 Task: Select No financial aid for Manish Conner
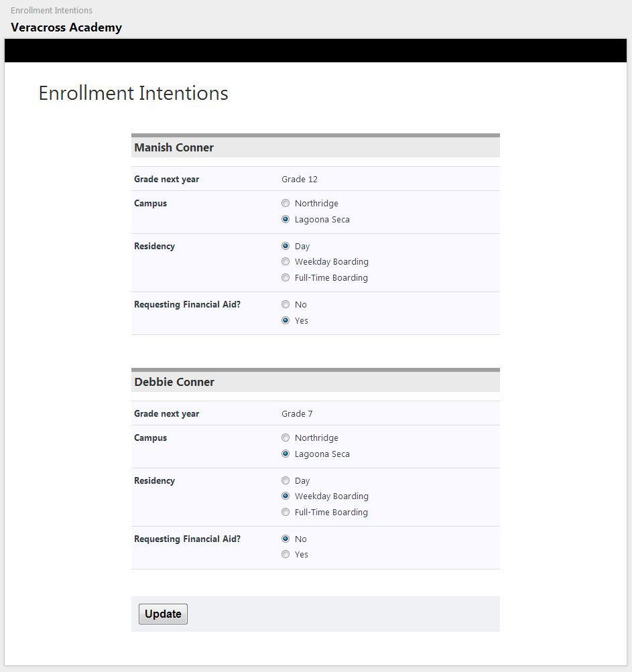pos(286,304)
